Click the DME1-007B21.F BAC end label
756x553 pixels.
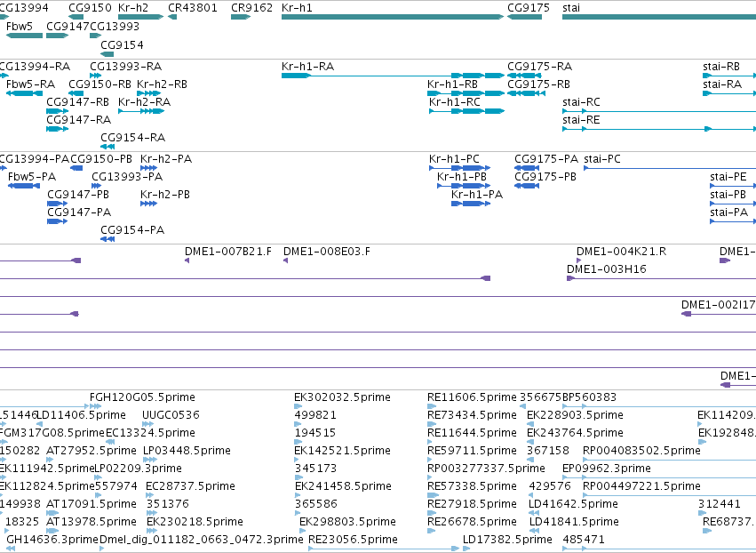[228, 252]
